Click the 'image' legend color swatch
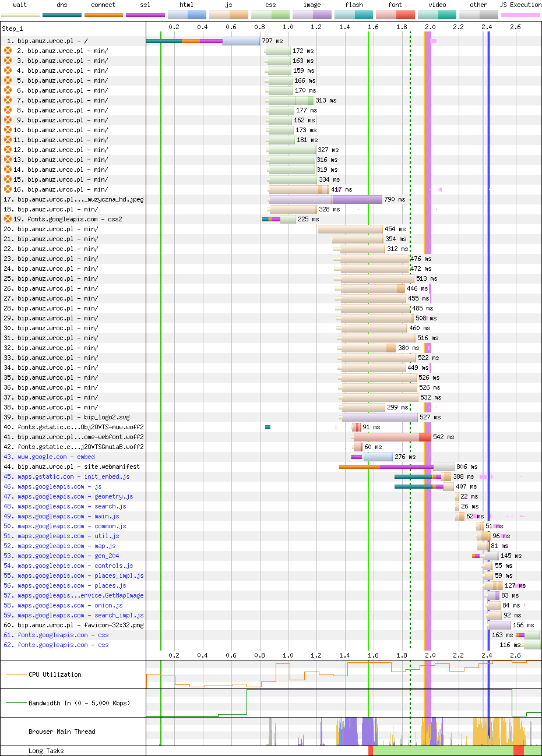 coord(312,15)
